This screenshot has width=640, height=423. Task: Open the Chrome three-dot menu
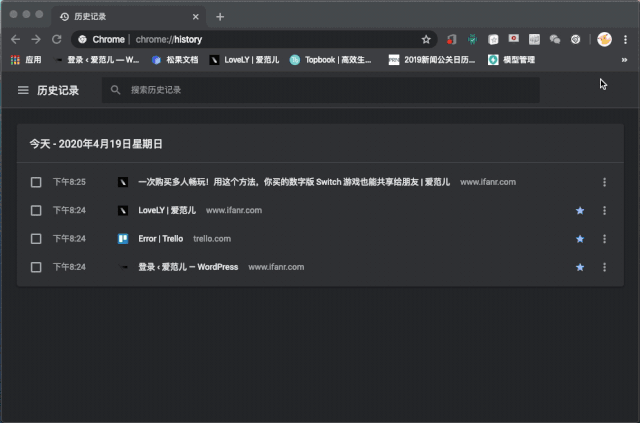tap(625, 39)
